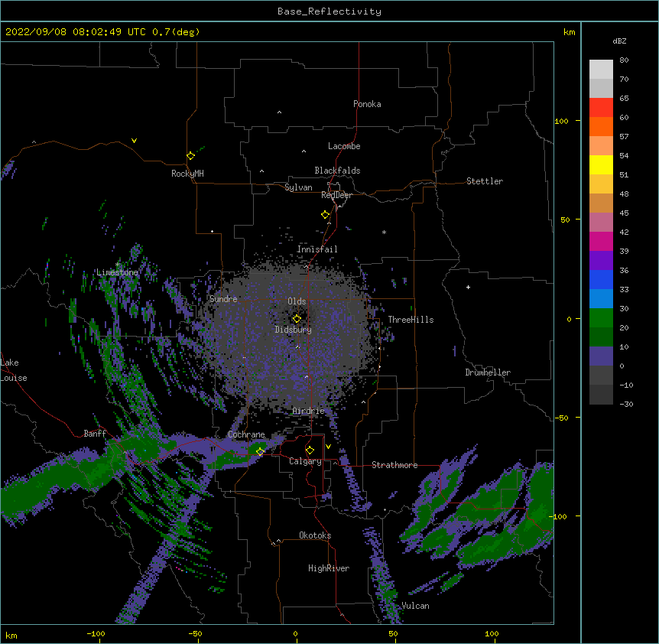The width and height of the screenshot is (659, 644).
Task: Select the 65 dBZ red color swatch
Action: coord(601,107)
